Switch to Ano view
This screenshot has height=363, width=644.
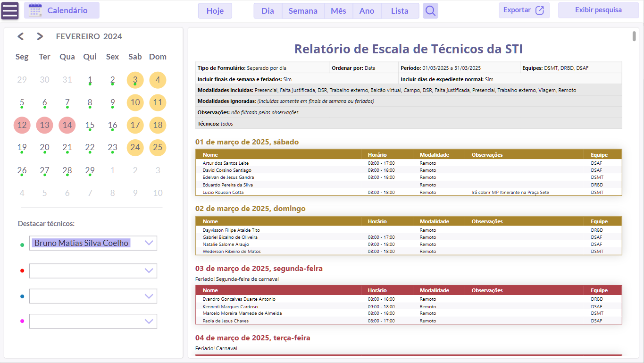point(367,11)
